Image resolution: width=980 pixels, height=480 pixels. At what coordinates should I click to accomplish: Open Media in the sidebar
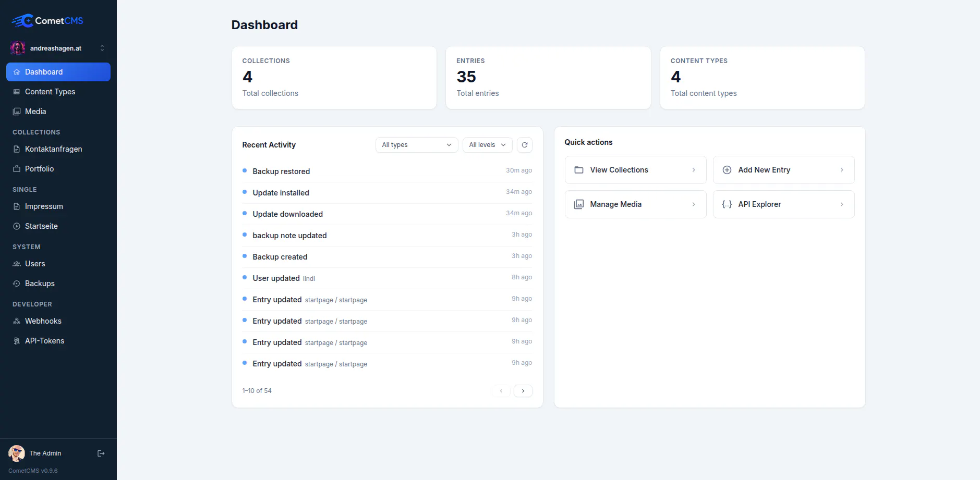pyautogui.click(x=58, y=112)
